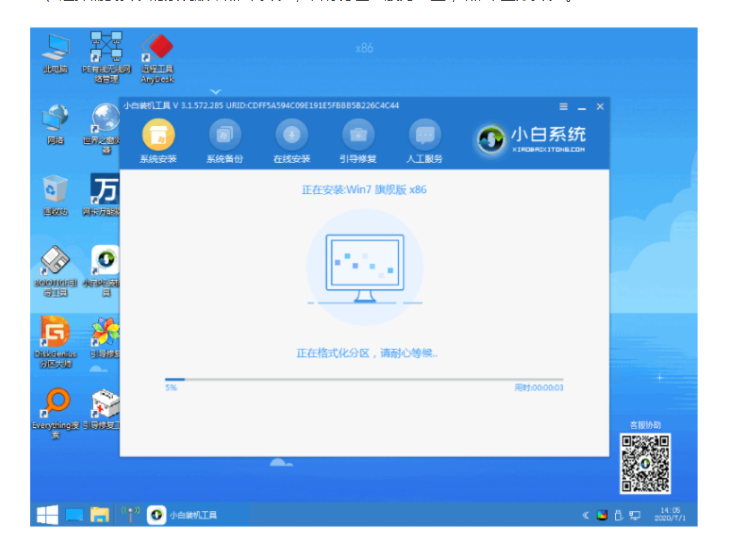731x540 pixels.
Task: Click the colorful display tray icon
Action: click(602, 515)
